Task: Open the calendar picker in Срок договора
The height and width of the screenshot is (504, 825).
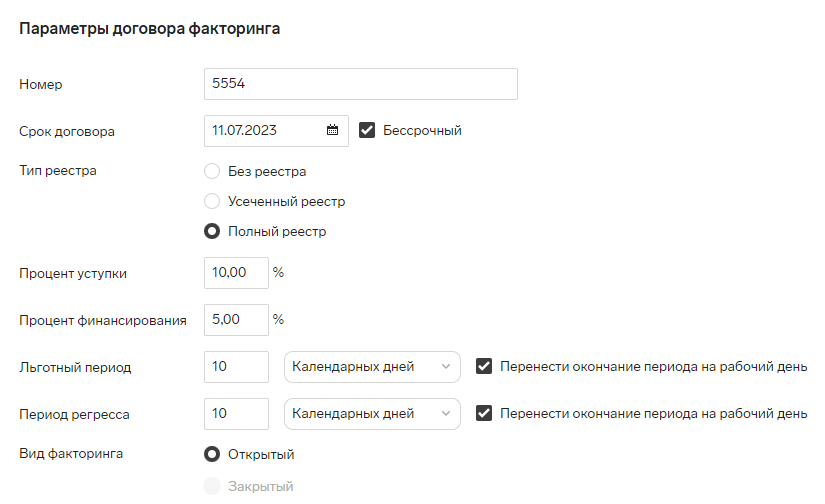Action: (x=332, y=130)
